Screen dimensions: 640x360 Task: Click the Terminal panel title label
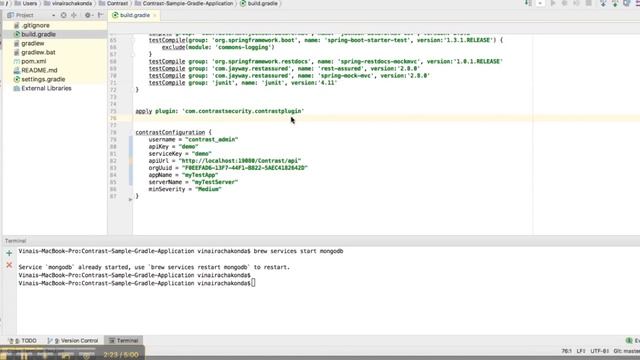[x=16, y=241]
